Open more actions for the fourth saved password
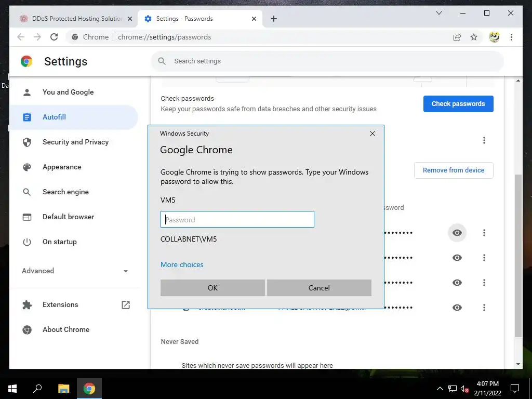 point(484,308)
